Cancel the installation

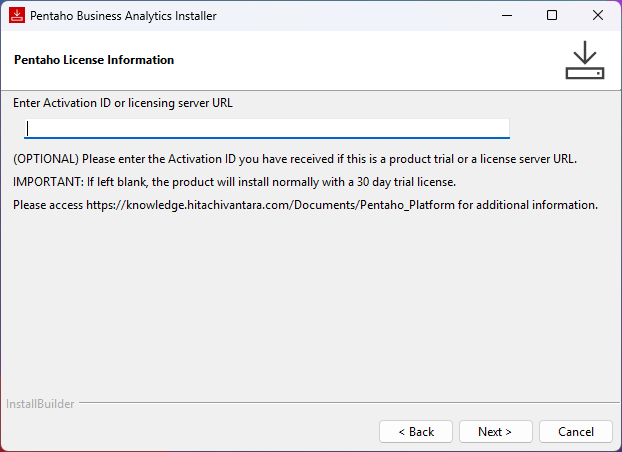coord(576,432)
